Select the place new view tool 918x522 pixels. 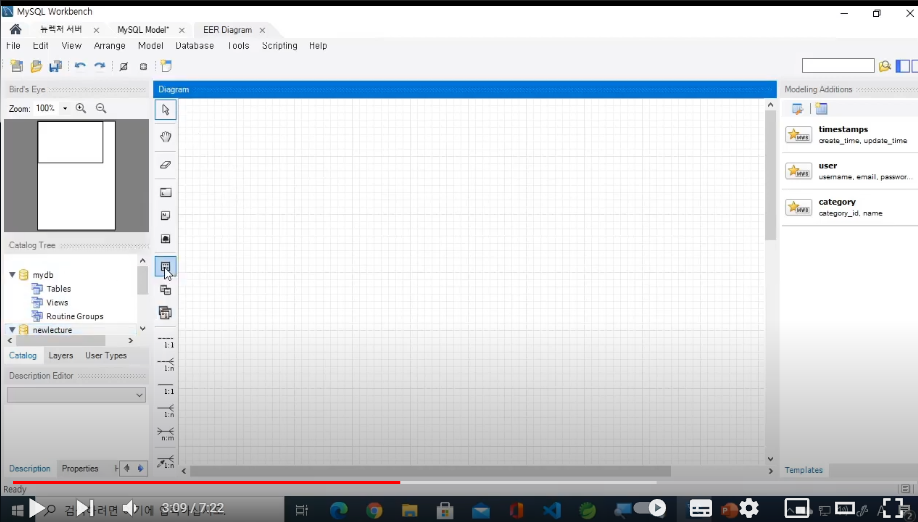point(166,290)
